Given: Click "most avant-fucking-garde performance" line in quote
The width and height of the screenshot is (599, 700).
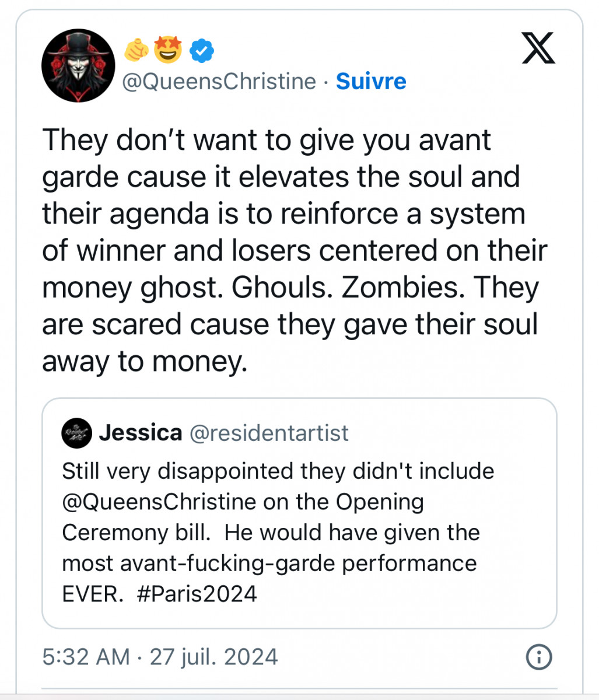Looking at the screenshot, I should (269, 563).
